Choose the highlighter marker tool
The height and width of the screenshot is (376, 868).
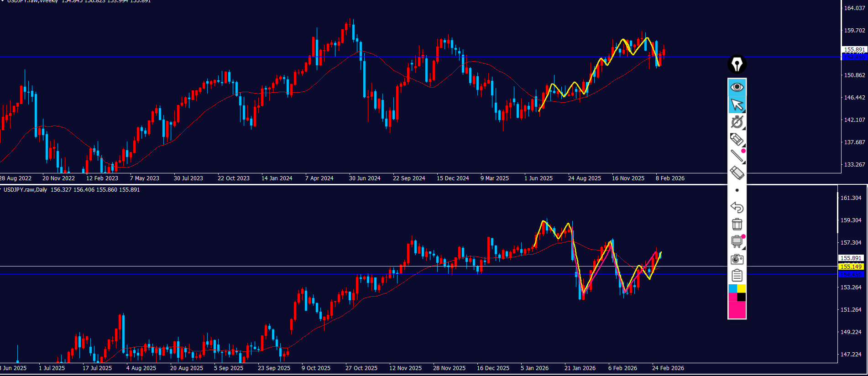click(x=737, y=139)
